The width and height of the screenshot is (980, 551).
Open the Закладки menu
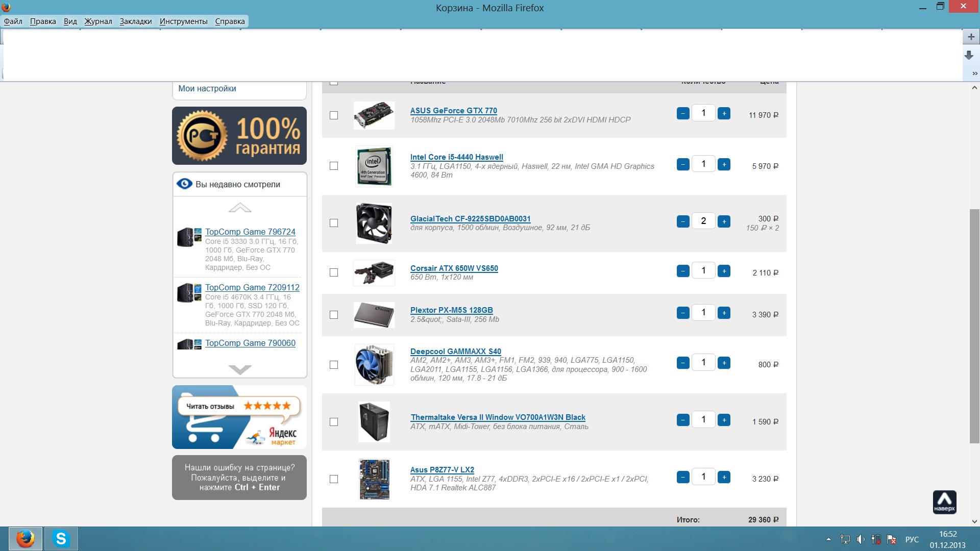pos(136,21)
